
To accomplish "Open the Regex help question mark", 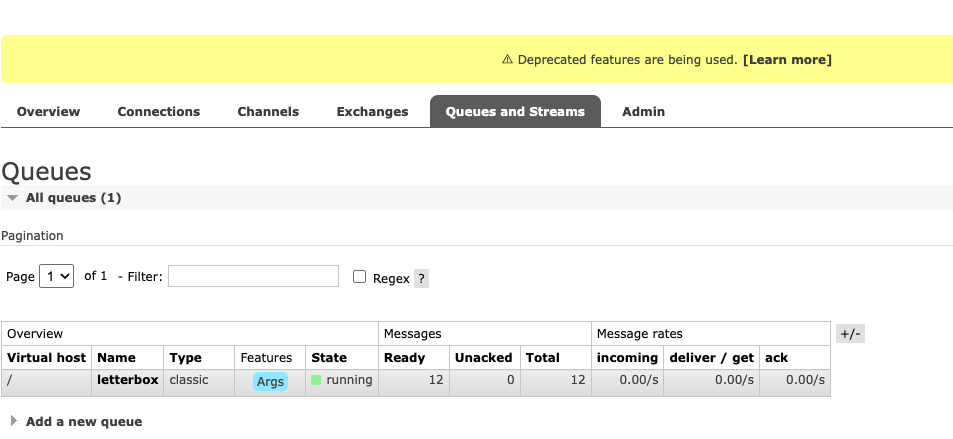I will (x=421, y=278).
